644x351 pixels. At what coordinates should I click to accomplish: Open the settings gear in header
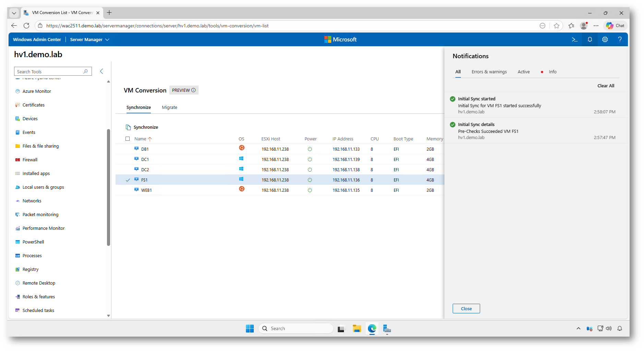pos(605,39)
